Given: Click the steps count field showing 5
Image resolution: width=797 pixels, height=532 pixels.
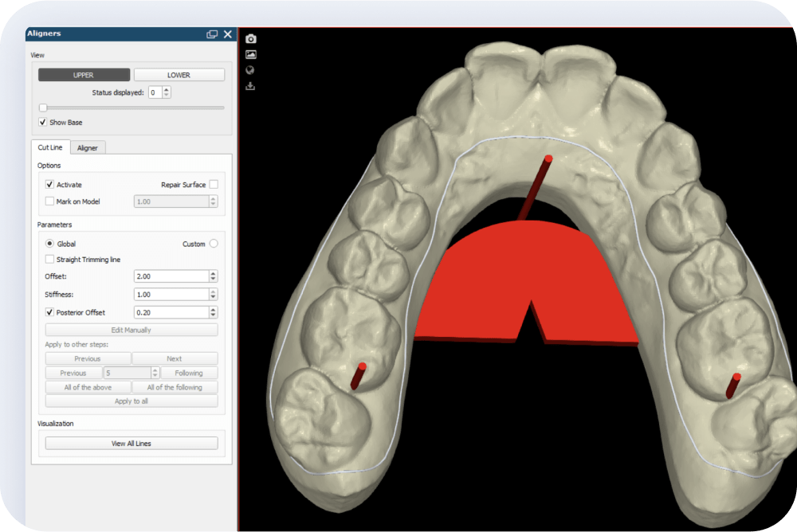Looking at the screenshot, I should (127, 373).
